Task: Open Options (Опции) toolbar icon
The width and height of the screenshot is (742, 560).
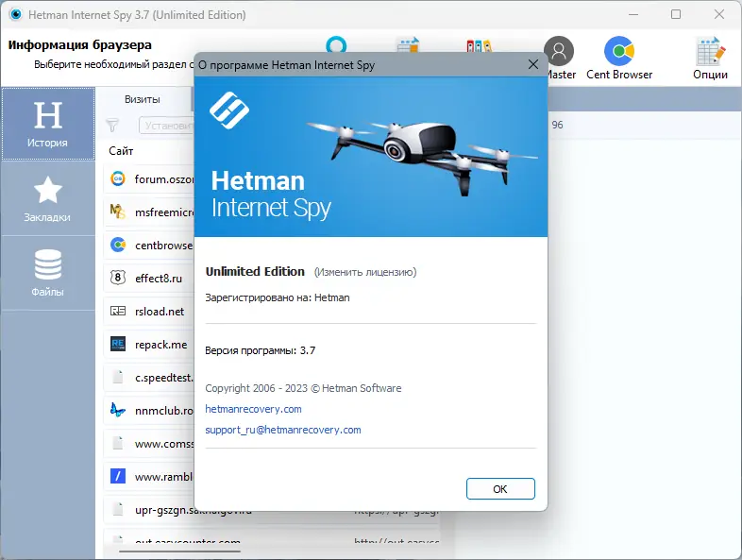Action: click(x=710, y=59)
